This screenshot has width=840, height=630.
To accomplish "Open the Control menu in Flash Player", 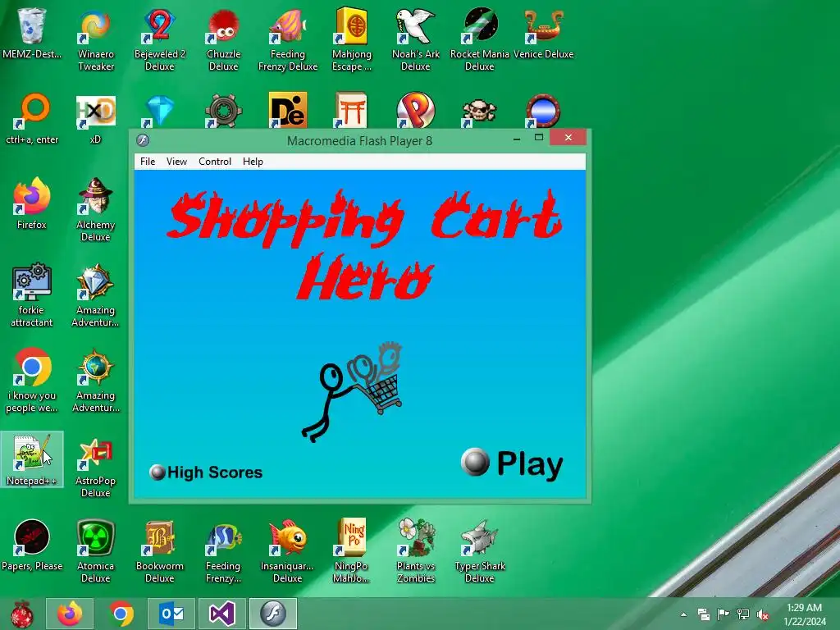I will click(x=215, y=162).
